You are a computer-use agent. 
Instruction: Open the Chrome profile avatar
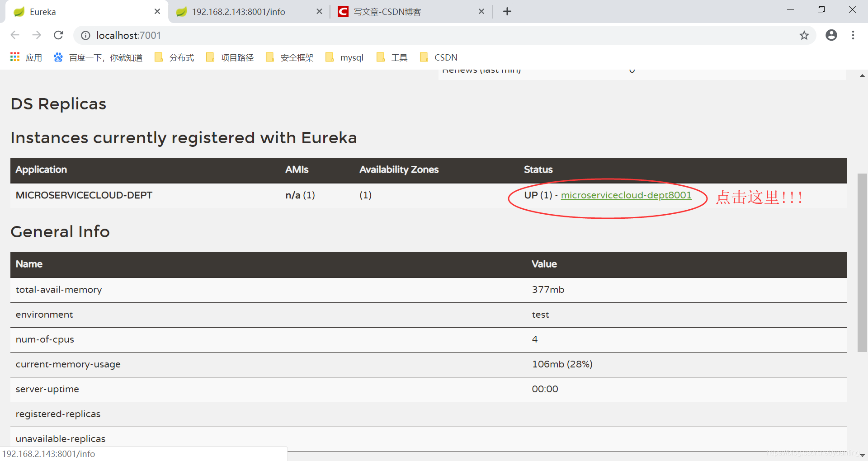pyautogui.click(x=831, y=35)
